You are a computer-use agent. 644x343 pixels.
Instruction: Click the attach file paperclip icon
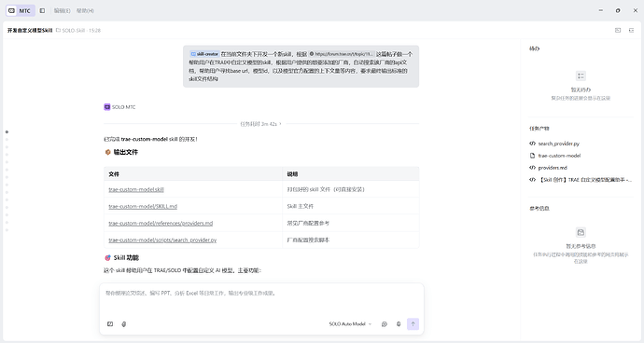123,324
